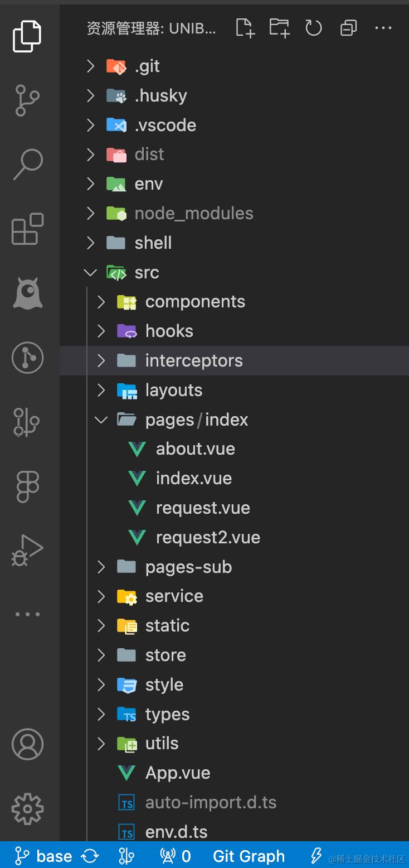Create a new file in explorer
This screenshot has height=868, width=409.
(x=245, y=27)
